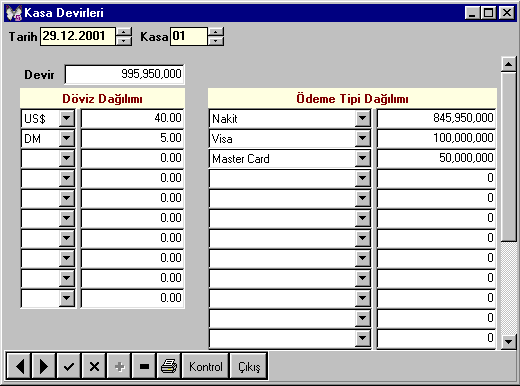
Task: Delete record with the minus button
Action: (144, 367)
